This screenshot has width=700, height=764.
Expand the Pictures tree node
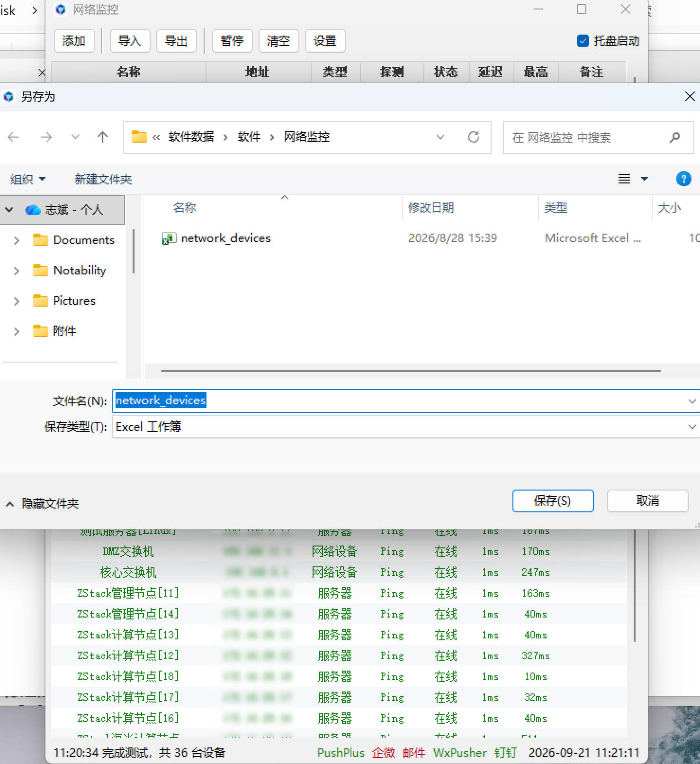[17, 301]
